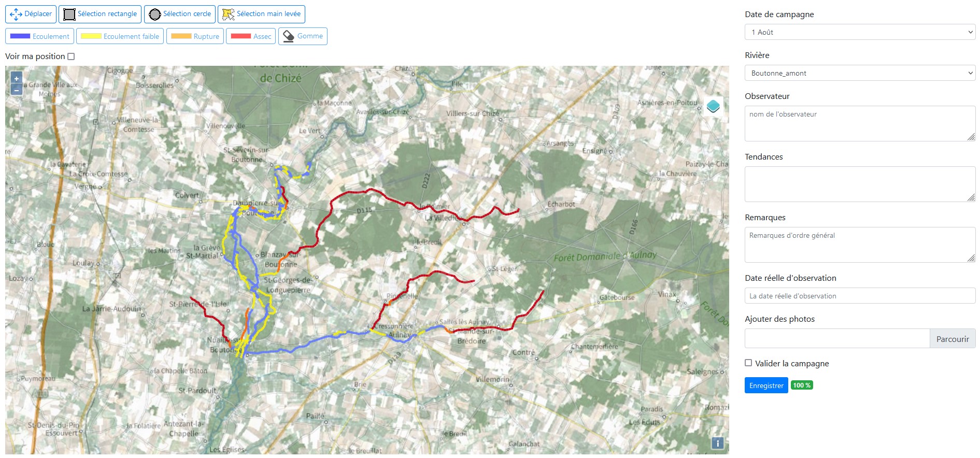The height and width of the screenshot is (458, 980).
Task: Choose the orange Rupture style
Action: click(195, 36)
